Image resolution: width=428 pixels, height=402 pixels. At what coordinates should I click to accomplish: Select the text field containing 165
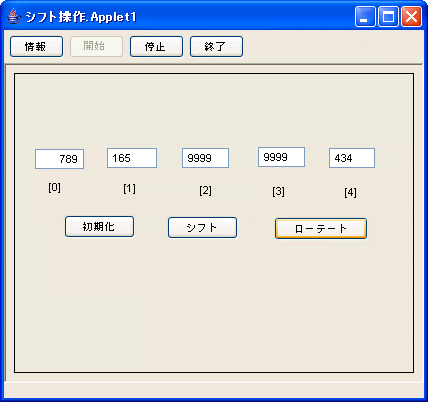(x=132, y=158)
